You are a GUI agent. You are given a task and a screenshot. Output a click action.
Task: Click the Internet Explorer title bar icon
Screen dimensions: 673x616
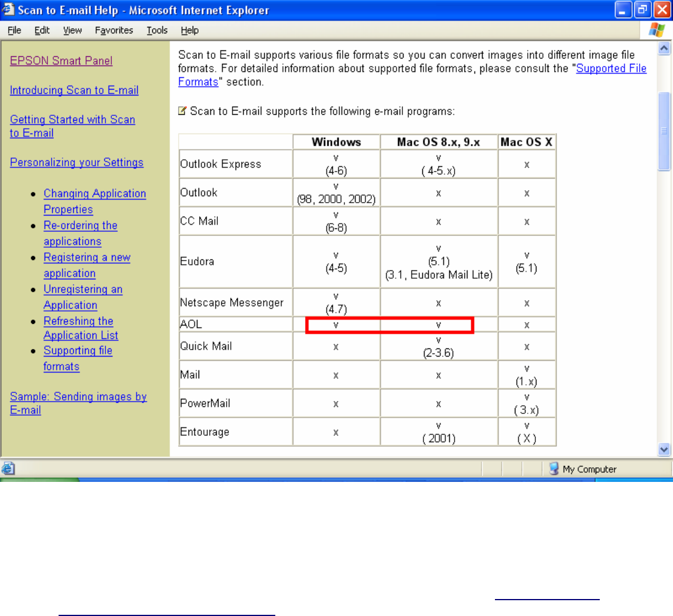tap(8, 9)
